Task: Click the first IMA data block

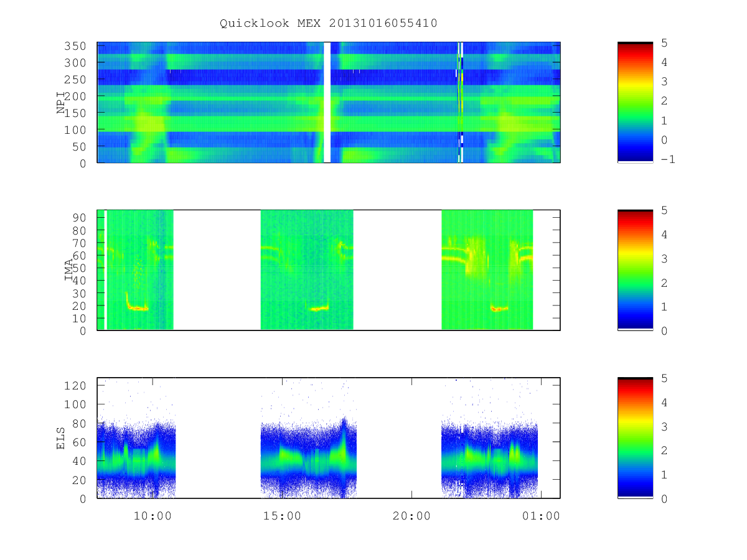Action: pos(135,270)
